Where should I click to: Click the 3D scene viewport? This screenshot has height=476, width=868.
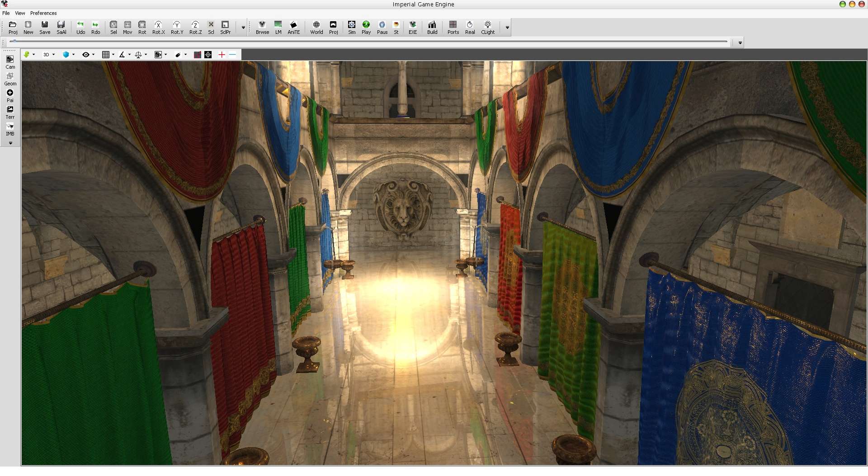444,263
